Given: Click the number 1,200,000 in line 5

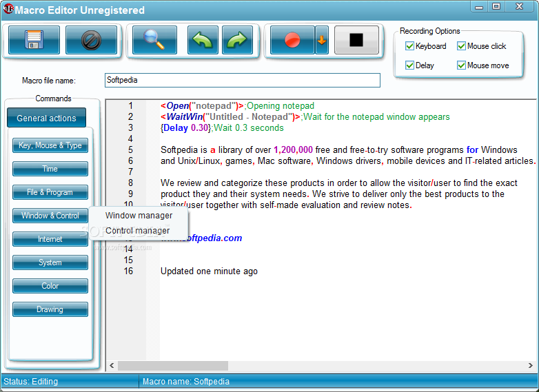Looking at the screenshot, I should click(x=293, y=149).
